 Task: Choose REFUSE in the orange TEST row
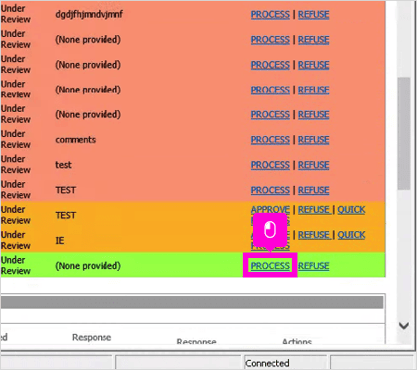click(x=314, y=210)
